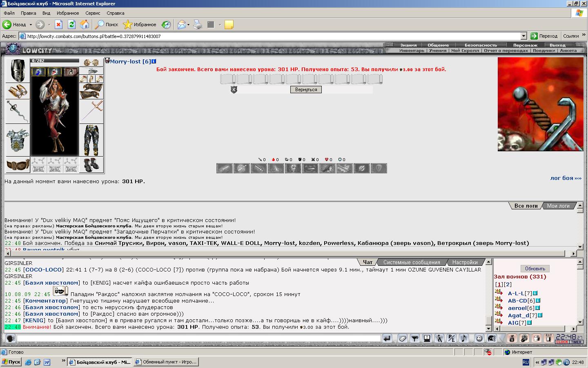Click the floppy disk save icon
Image resolution: width=588 pixels, height=368 pixels.
(x=427, y=338)
